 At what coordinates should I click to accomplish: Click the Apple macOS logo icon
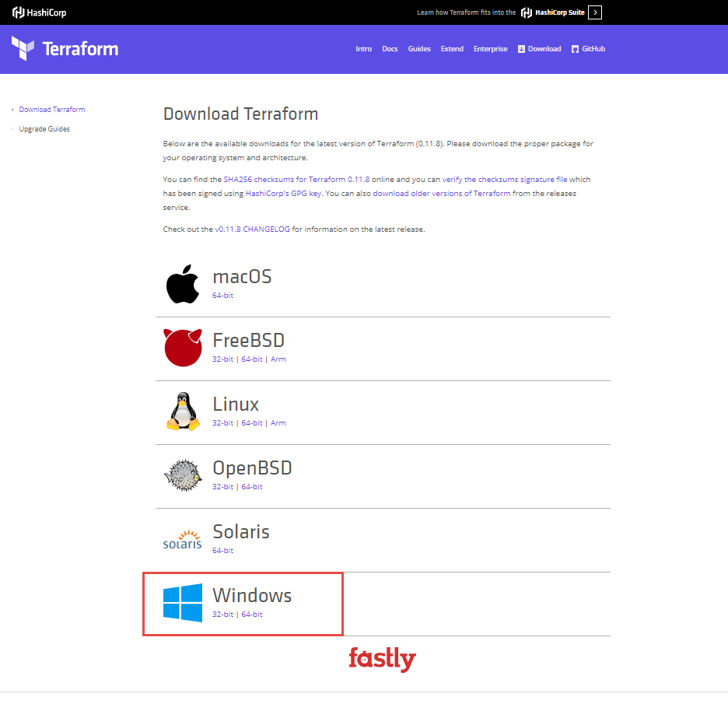pyautogui.click(x=183, y=284)
